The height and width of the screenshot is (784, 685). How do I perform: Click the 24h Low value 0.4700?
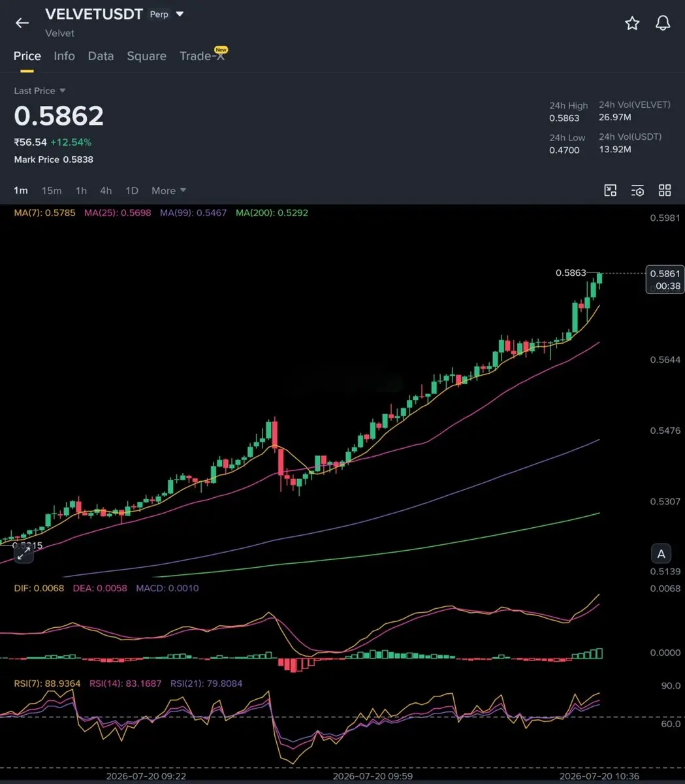564,150
